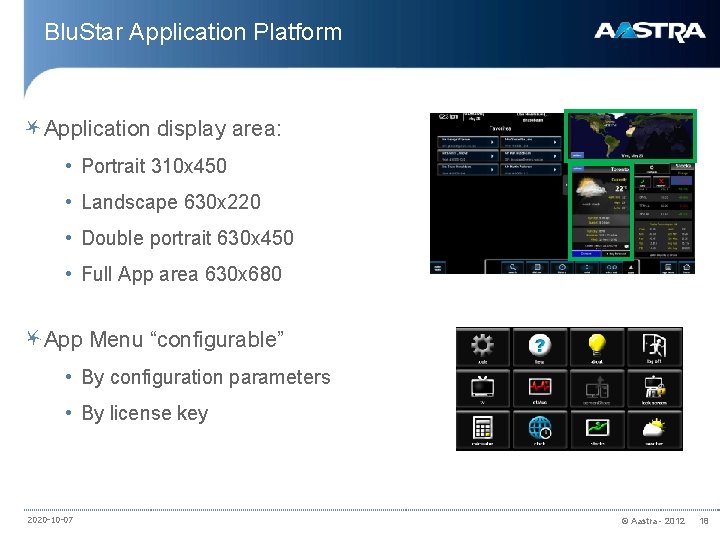Click 'Full App area 630x680' bullet
Image resolution: width=720 pixels, height=540 pixels.
pos(182,274)
